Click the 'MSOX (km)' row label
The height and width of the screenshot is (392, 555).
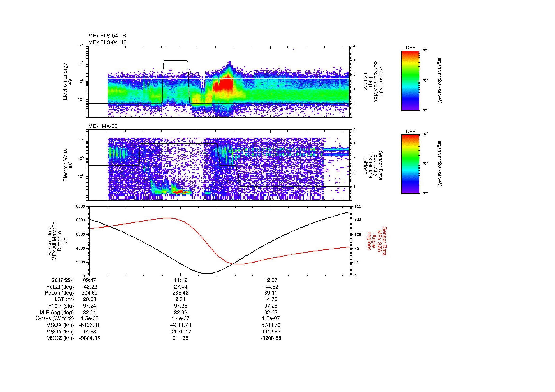(60, 325)
